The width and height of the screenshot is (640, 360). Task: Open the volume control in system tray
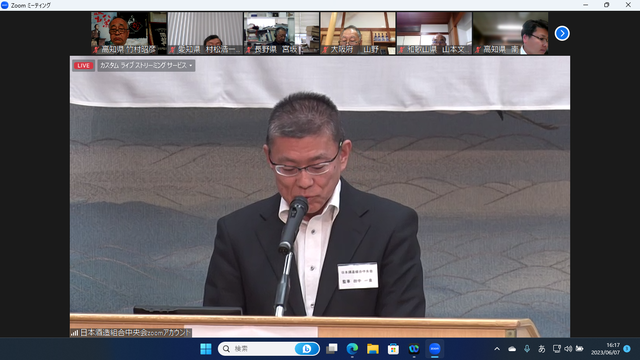point(568,349)
